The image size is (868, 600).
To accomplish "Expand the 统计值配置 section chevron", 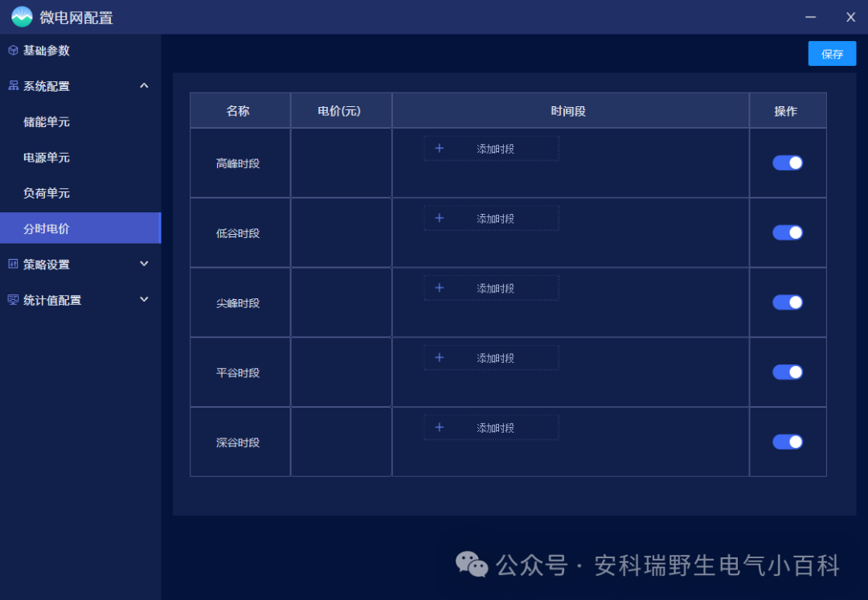I will pyautogui.click(x=145, y=300).
